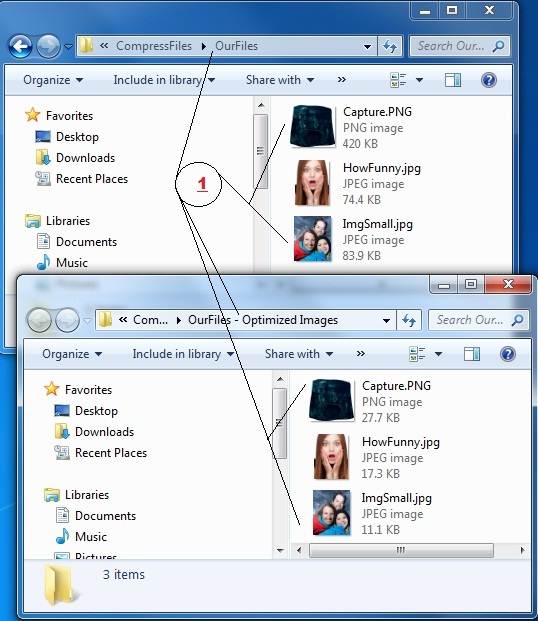Expand address bar history dropdown in OurFiles window
This screenshot has height=621, width=538.
[367, 46]
